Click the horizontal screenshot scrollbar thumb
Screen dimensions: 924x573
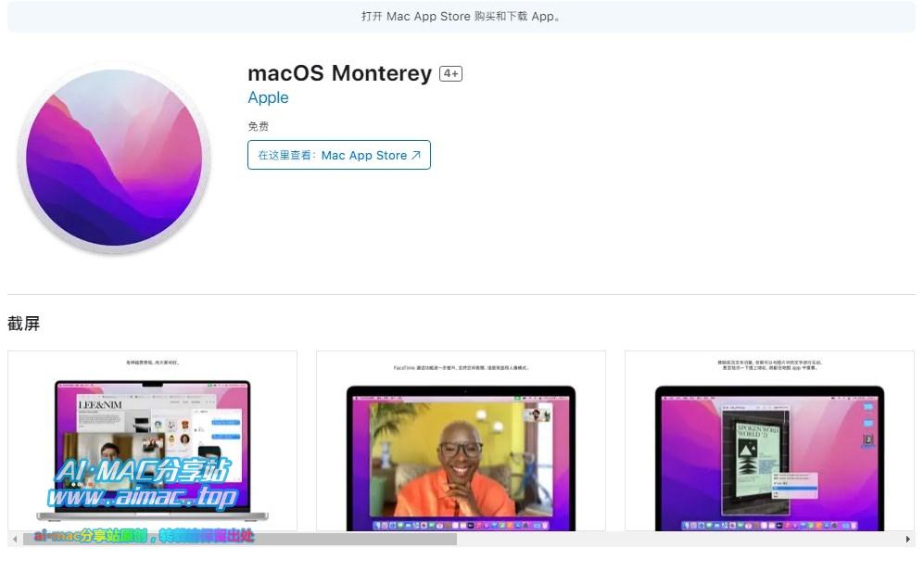click(x=240, y=539)
